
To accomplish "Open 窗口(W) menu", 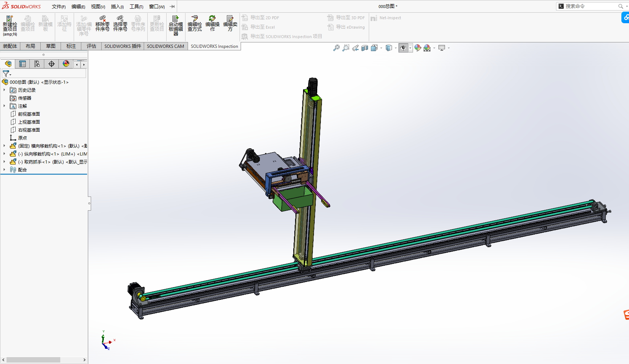I will tap(157, 7).
